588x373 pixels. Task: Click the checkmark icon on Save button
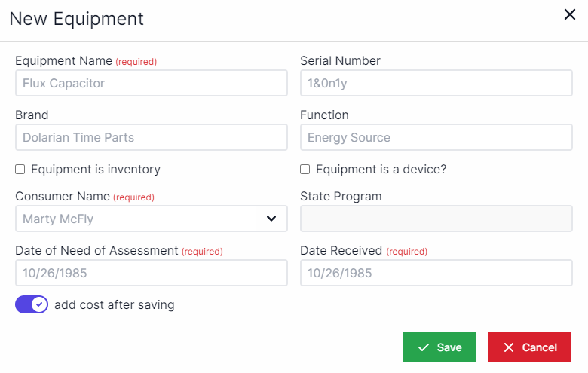click(424, 347)
